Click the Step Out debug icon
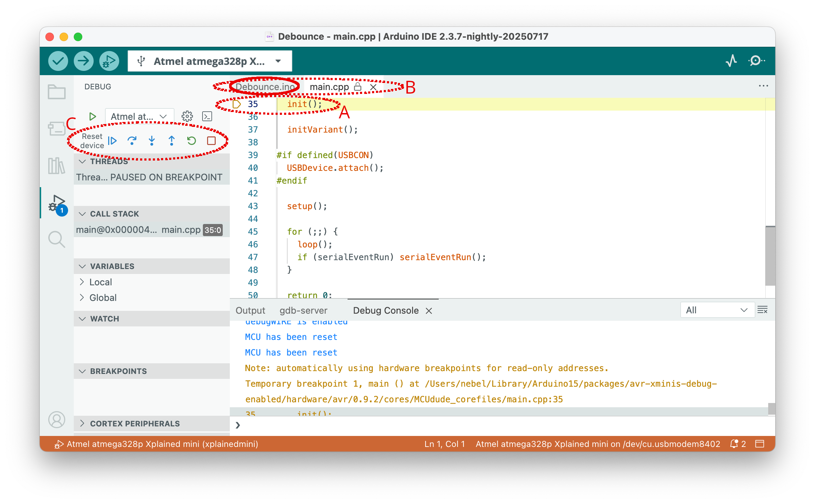Image resolution: width=815 pixels, height=504 pixels. [x=172, y=141]
